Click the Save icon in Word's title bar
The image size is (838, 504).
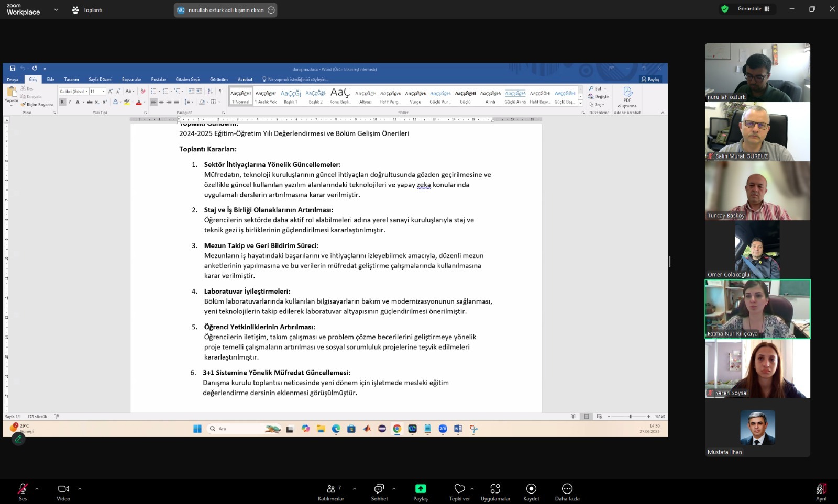[13, 69]
